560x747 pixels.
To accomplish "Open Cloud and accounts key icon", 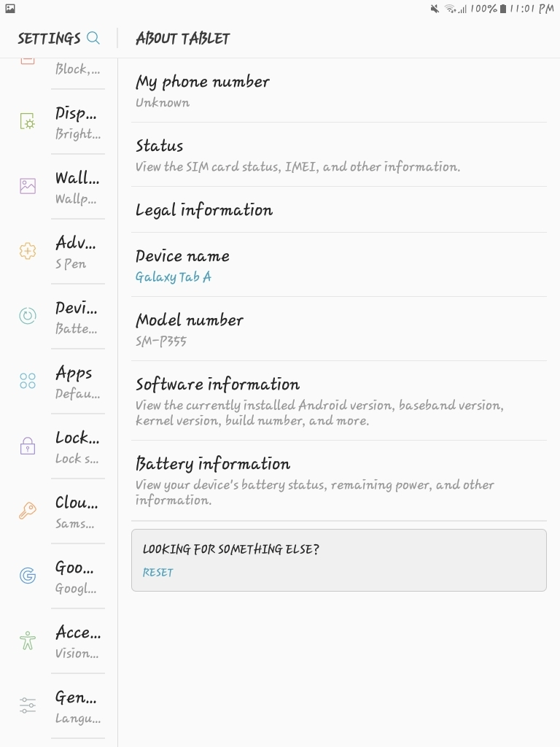I will tap(28, 511).
